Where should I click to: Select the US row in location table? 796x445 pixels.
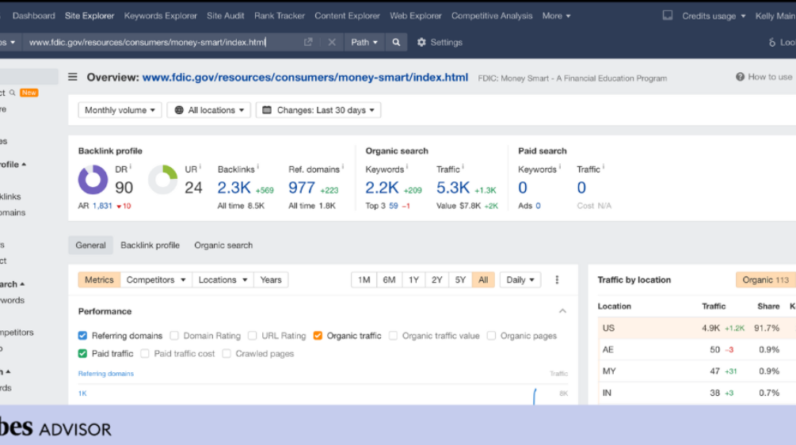click(x=696, y=328)
